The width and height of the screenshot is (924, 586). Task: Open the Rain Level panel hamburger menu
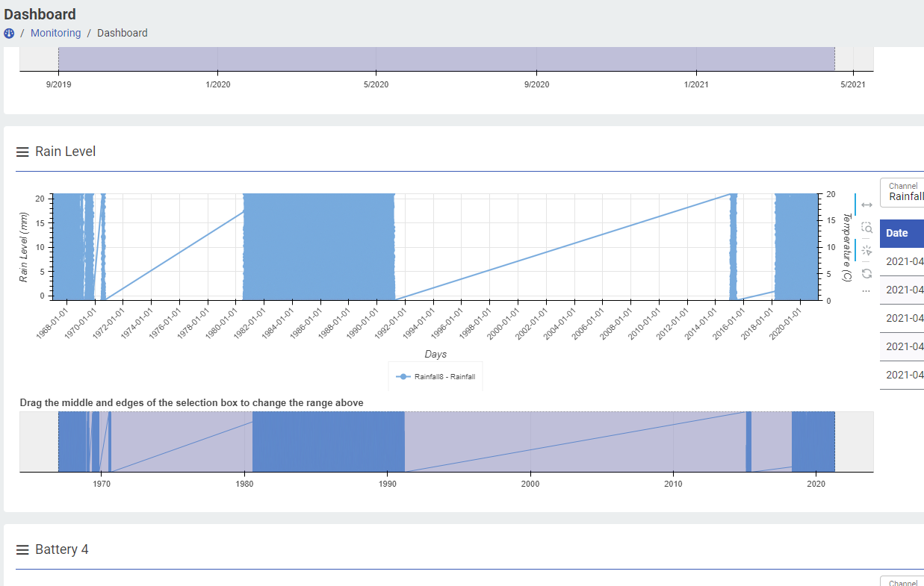(x=22, y=152)
